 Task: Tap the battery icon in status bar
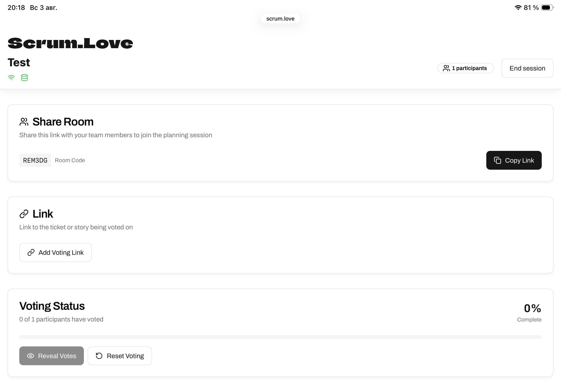(x=547, y=8)
